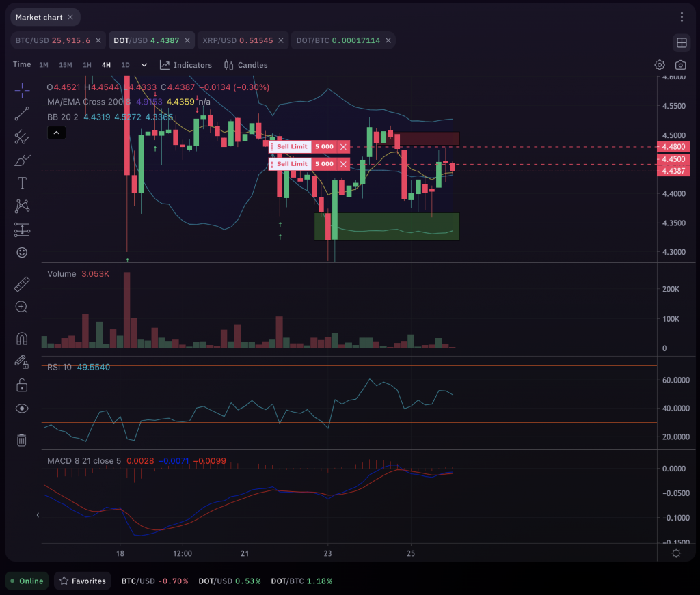Select the brush drawing tool
The height and width of the screenshot is (595, 700).
[x=22, y=160]
